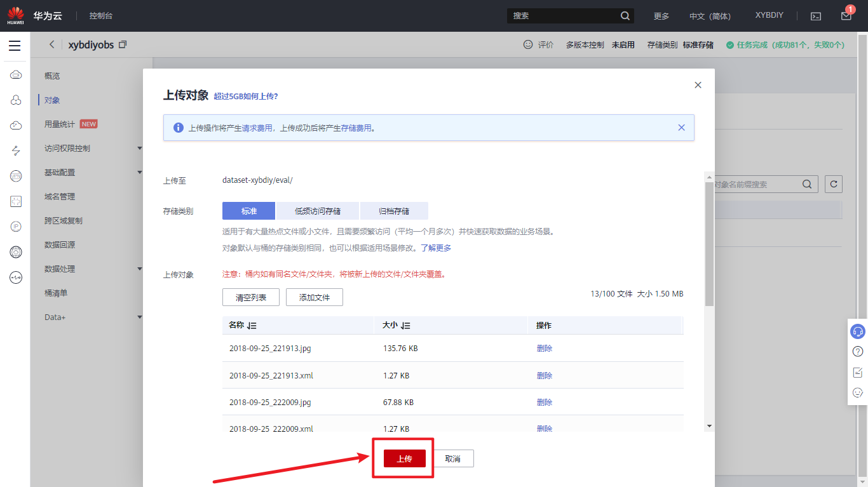Click the dialog vertical scrollbar thumb

tap(709, 244)
